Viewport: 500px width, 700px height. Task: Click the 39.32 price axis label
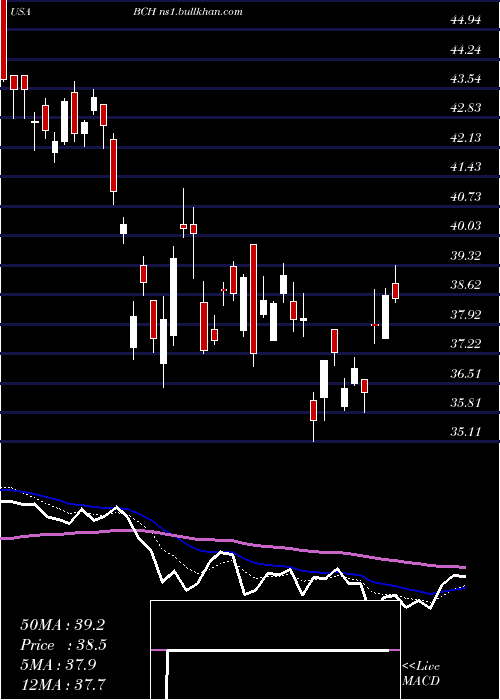pyautogui.click(x=466, y=255)
